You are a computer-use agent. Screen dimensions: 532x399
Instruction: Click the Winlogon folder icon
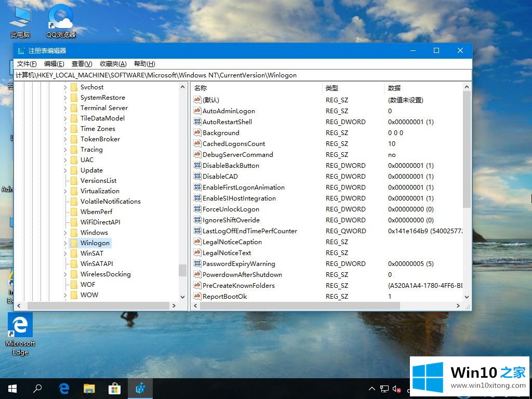[74, 243]
